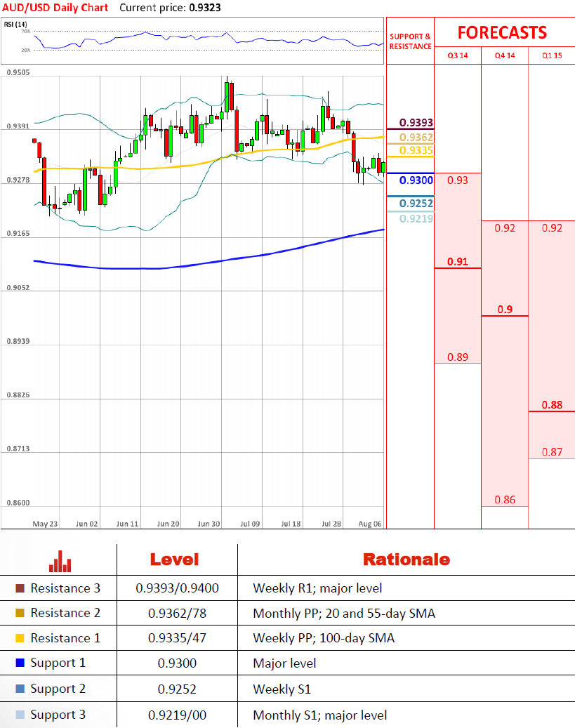Click the 0.9362 resistance level label
This screenshot has height=728, width=575.
416,138
